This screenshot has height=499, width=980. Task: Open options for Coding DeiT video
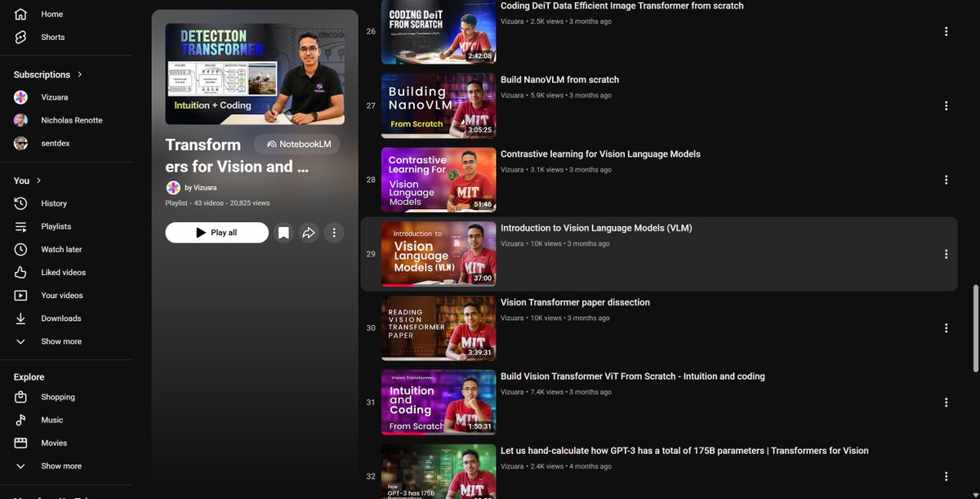click(x=946, y=32)
